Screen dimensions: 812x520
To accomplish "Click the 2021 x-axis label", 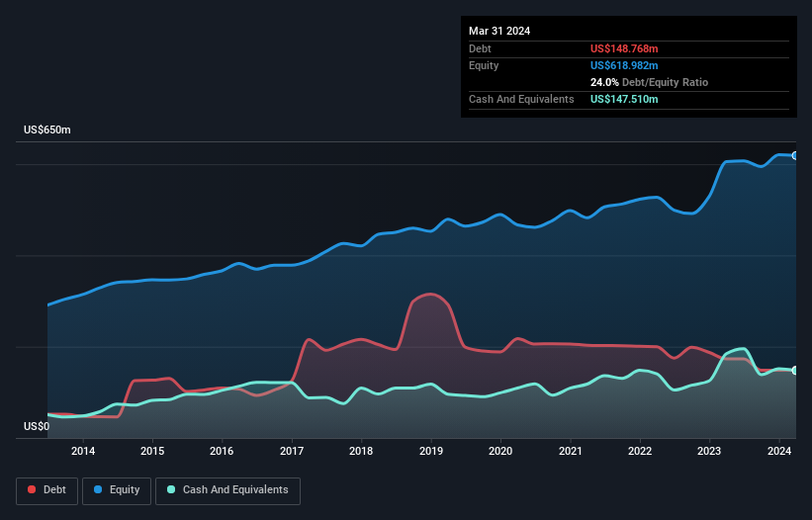I will point(570,451).
